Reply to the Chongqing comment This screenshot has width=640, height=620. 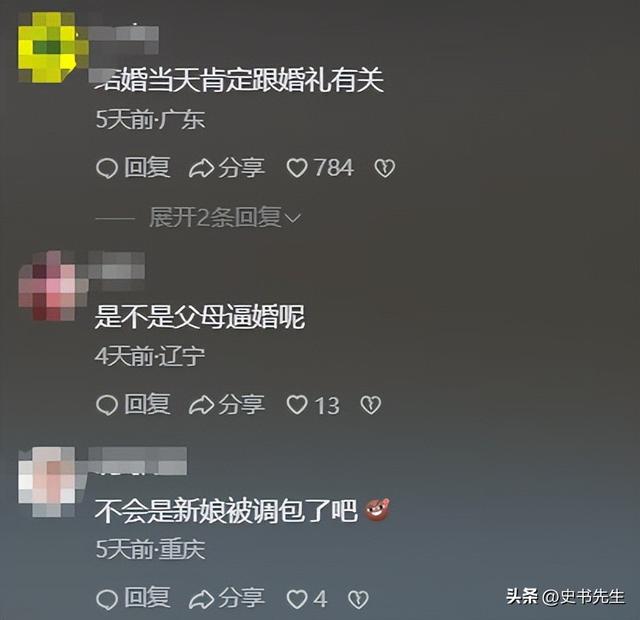(x=133, y=599)
